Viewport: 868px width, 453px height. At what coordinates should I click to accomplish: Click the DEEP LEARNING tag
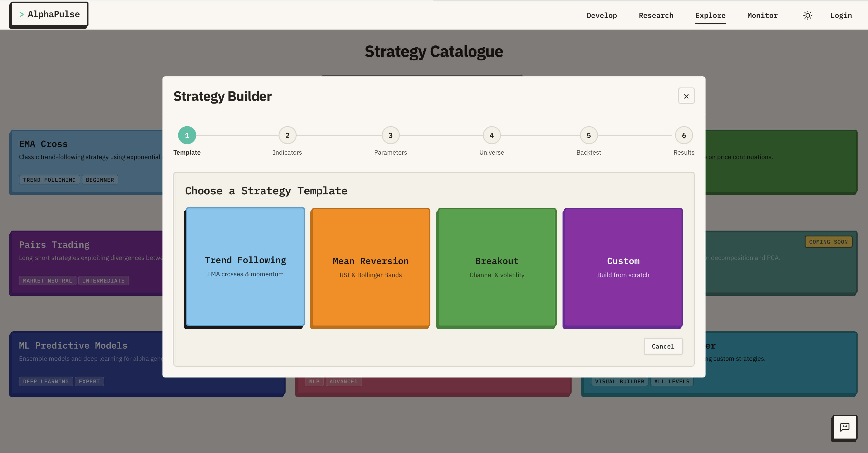click(x=46, y=381)
